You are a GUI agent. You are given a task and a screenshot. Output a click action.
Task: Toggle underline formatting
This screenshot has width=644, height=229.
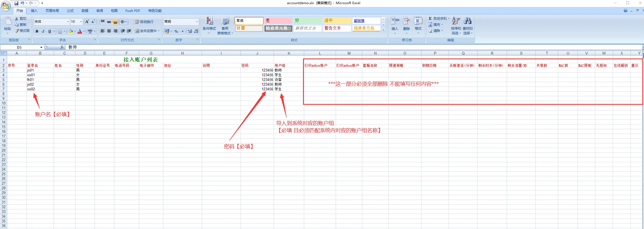(x=50, y=31)
